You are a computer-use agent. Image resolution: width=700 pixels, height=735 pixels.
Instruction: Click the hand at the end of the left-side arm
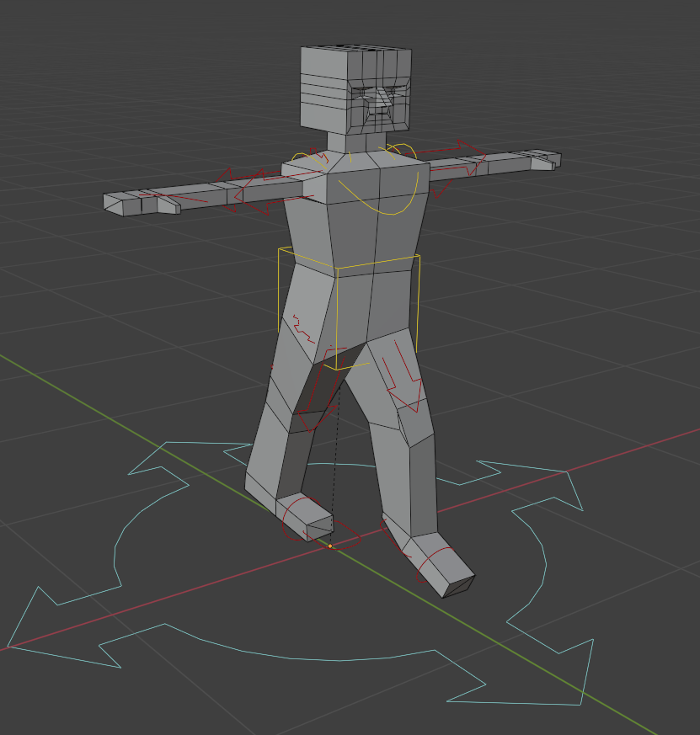(x=141, y=204)
